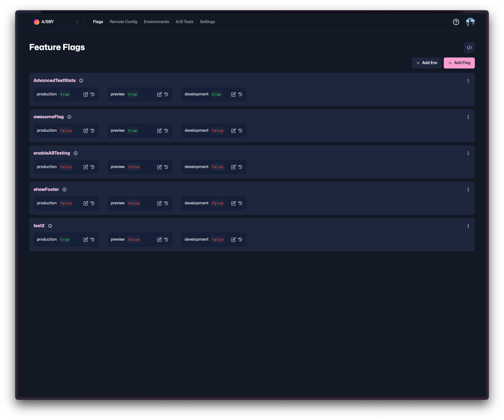This screenshot has height=420, width=504.
Task: Open the help circle icon
Action: [456, 22]
